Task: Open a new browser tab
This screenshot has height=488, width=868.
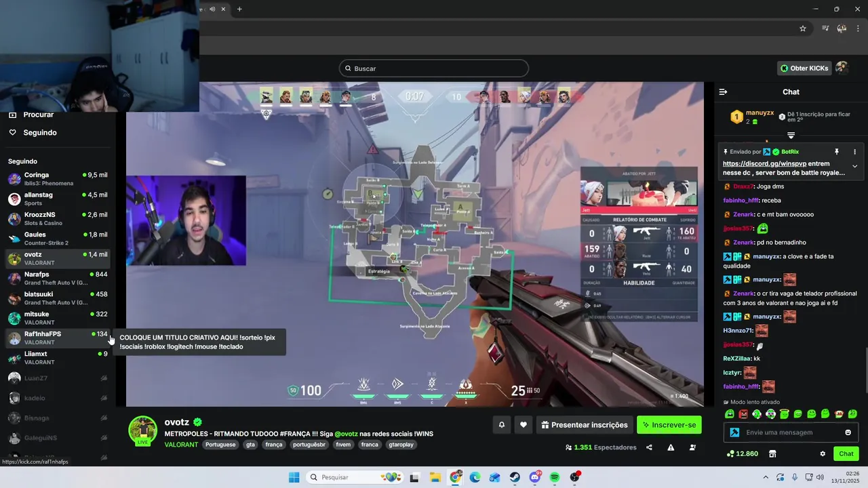Action: (x=239, y=9)
